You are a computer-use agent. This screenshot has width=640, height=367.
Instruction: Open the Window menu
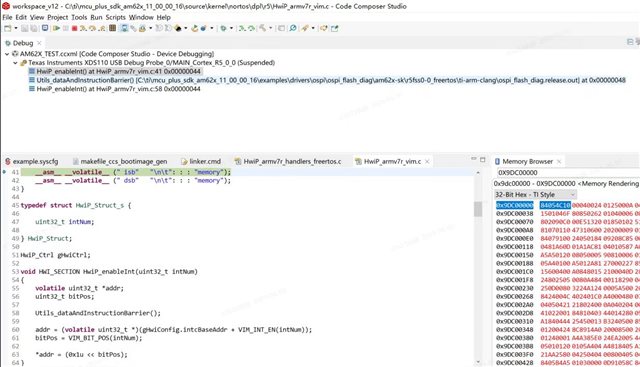tap(141, 17)
